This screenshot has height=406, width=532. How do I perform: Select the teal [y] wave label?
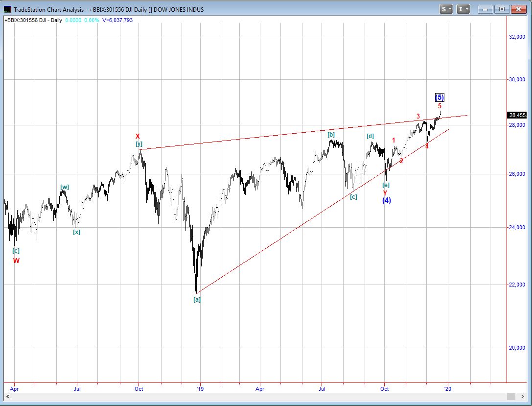tap(139, 143)
